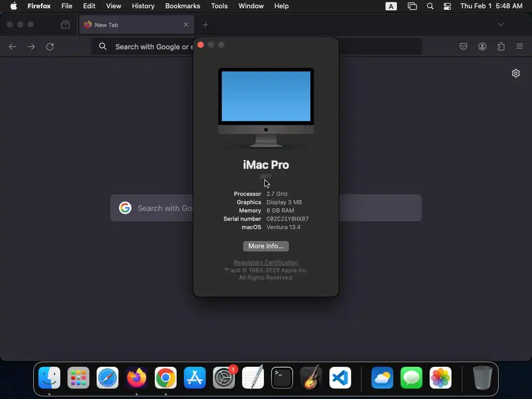Click the iMac Pro image

[x=266, y=108]
